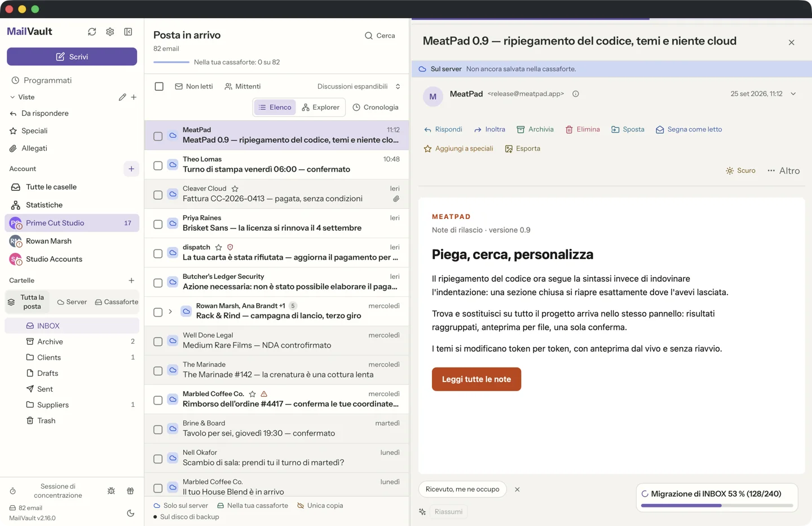Click the bug icon in the sidebar footer
Image resolution: width=812 pixels, height=526 pixels.
tap(111, 491)
